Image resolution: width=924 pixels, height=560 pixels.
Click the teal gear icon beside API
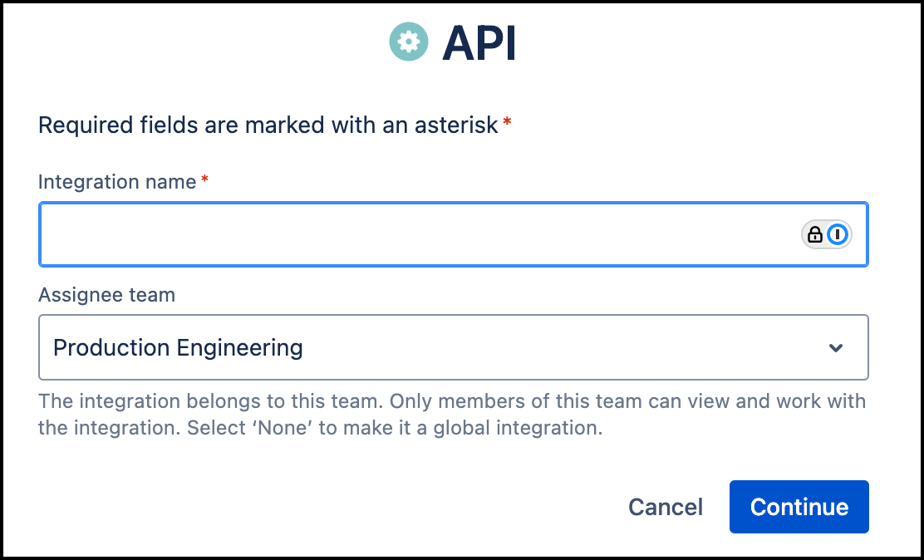409,42
